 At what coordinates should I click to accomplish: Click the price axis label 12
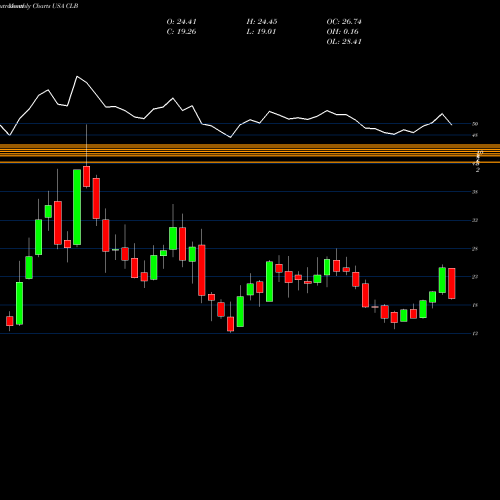(x=475, y=333)
